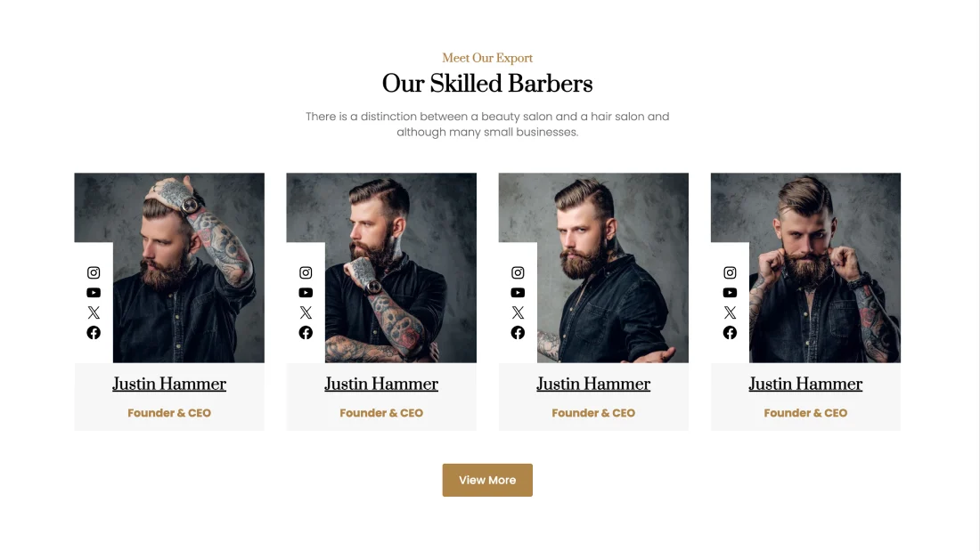Open Instagram icon on first barber card
This screenshot has width=980, height=551.
point(94,272)
